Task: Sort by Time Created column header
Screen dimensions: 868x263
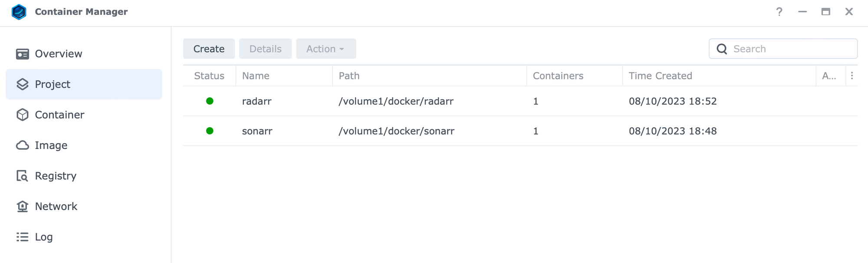Action: [x=660, y=76]
